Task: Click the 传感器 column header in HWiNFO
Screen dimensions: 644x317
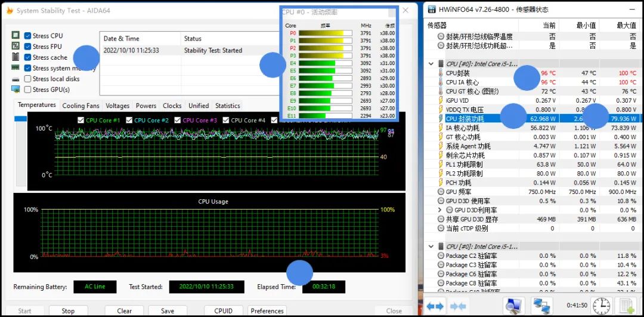Action: click(471, 26)
